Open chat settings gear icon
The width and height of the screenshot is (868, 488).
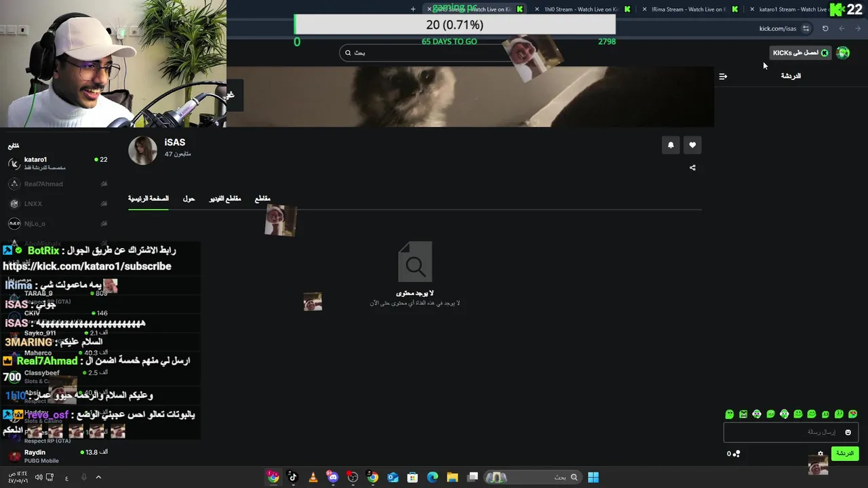pos(821,453)
